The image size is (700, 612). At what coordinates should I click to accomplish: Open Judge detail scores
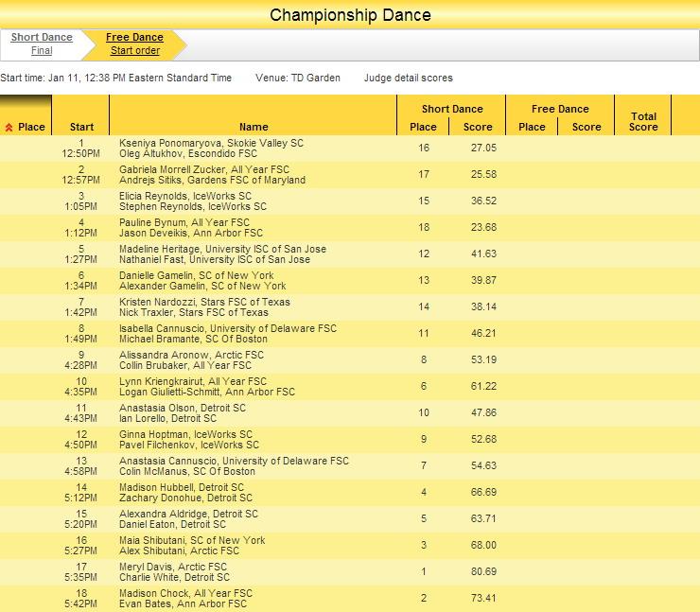[x=408, y=78]
